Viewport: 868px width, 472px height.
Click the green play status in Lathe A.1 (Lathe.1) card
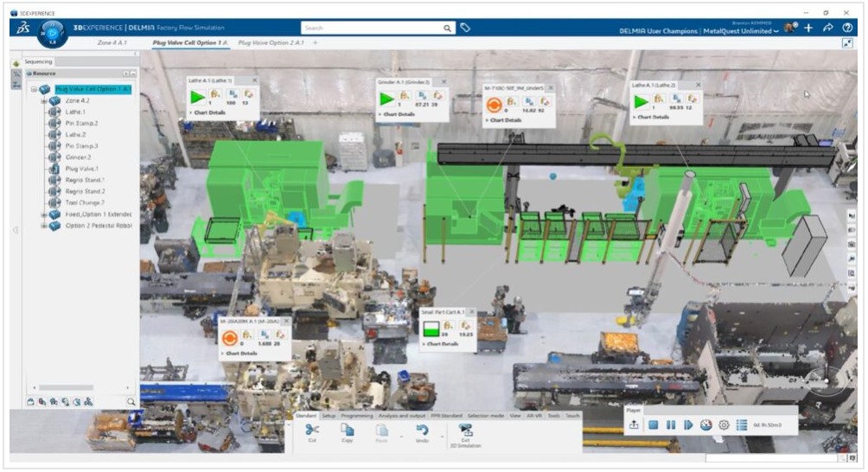tap(197, 98)
